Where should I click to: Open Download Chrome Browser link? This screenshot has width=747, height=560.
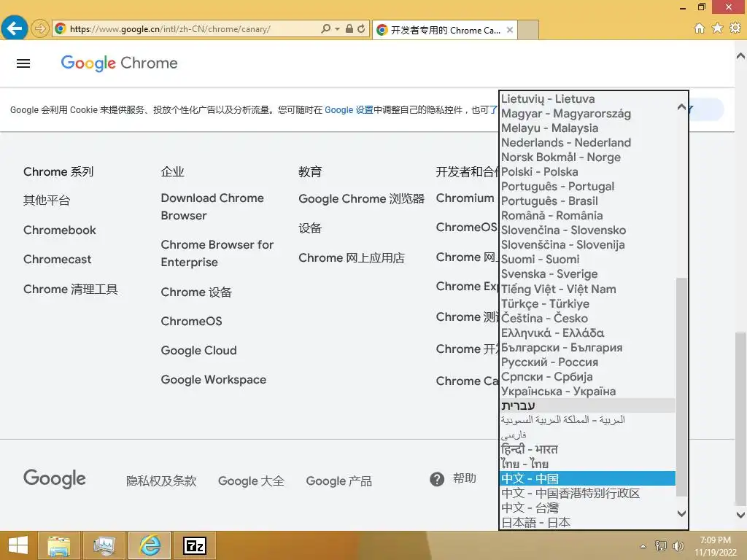point(212,206)
